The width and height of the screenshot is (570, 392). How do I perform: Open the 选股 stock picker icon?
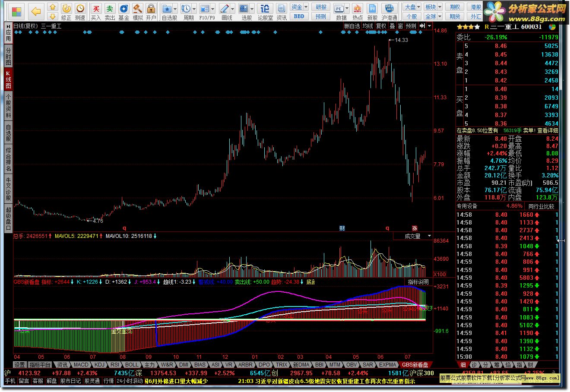point(244,12)
